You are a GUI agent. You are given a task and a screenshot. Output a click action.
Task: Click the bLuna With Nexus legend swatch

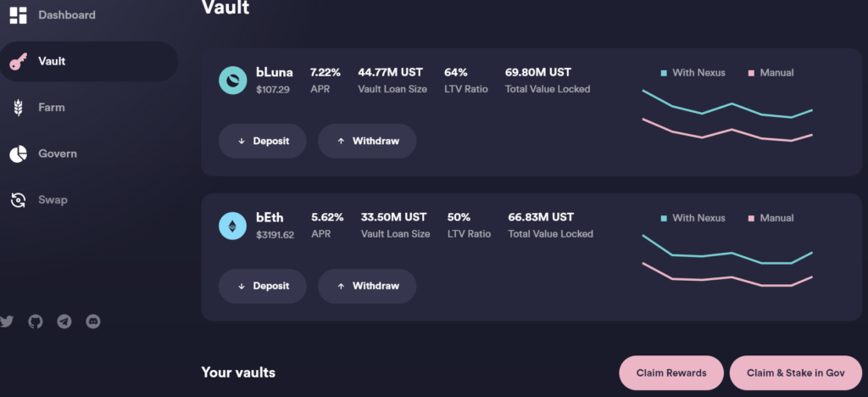[664, 73]
